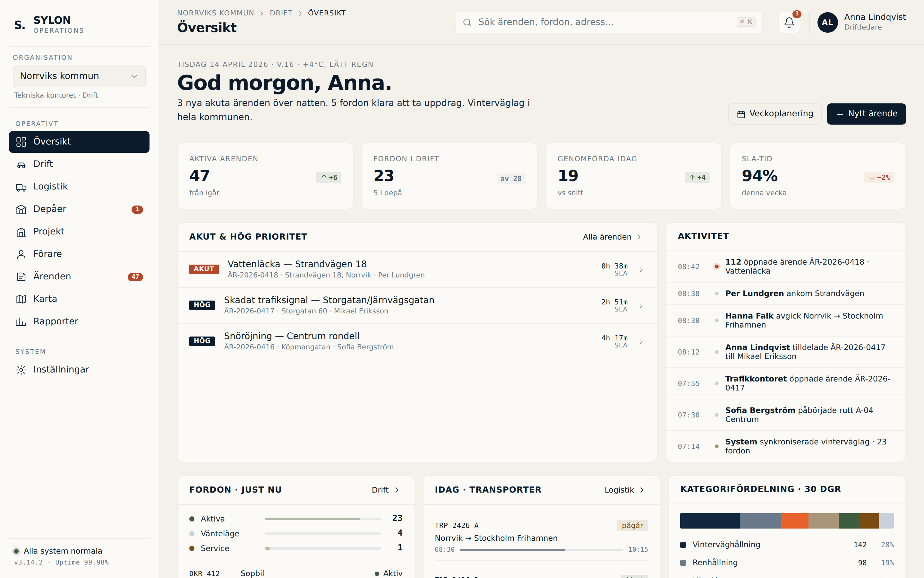
Task: Follow the Alla ärenden link
Action: [x=612, y=237]
